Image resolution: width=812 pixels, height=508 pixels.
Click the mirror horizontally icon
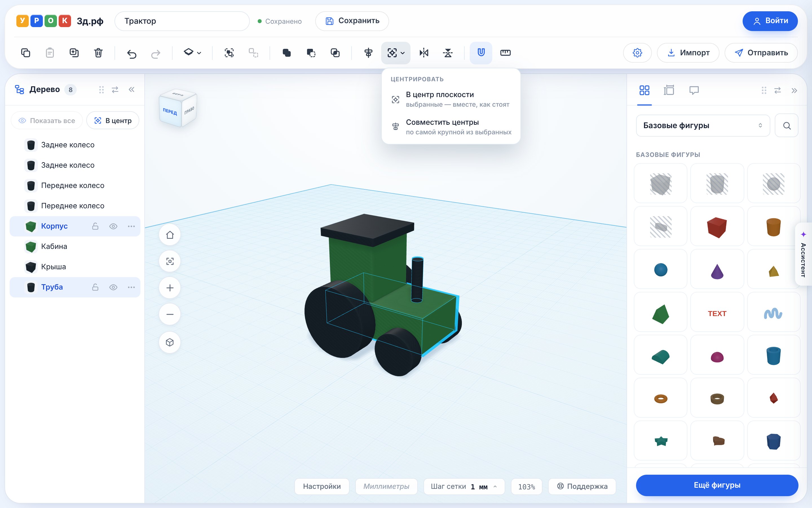(424, 53)
